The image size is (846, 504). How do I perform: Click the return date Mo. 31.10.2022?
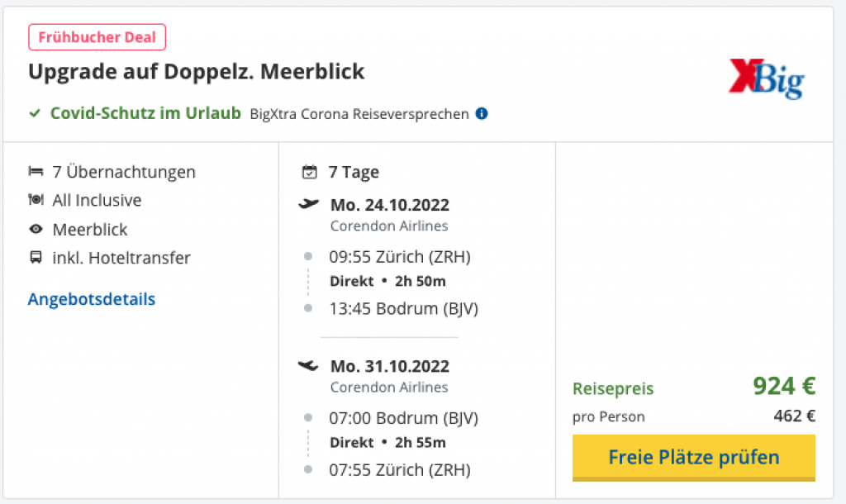[390, 366]
